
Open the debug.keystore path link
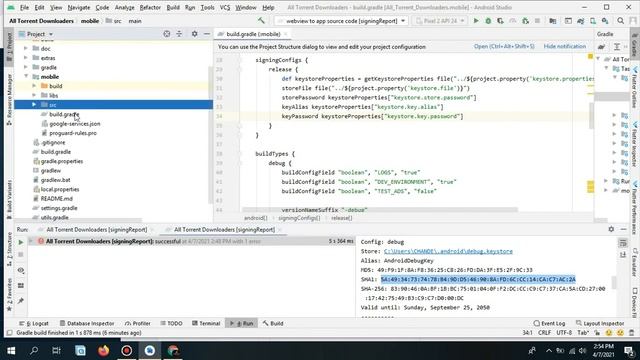(448, 251)
